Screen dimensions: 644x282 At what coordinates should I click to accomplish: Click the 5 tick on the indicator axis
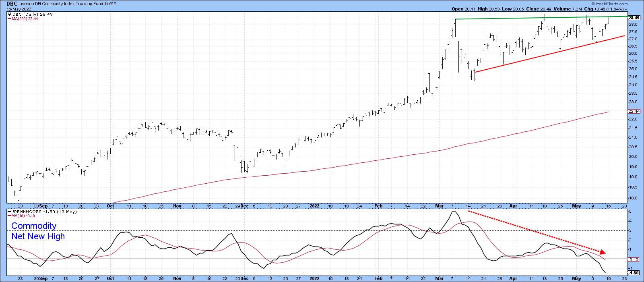point(630,211)
